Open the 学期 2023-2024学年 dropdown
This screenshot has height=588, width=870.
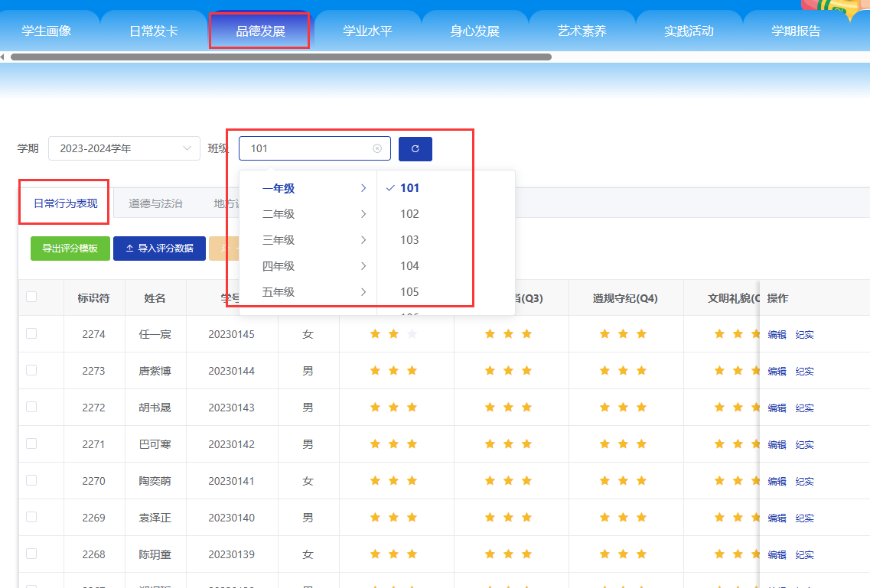pos(124,148)
